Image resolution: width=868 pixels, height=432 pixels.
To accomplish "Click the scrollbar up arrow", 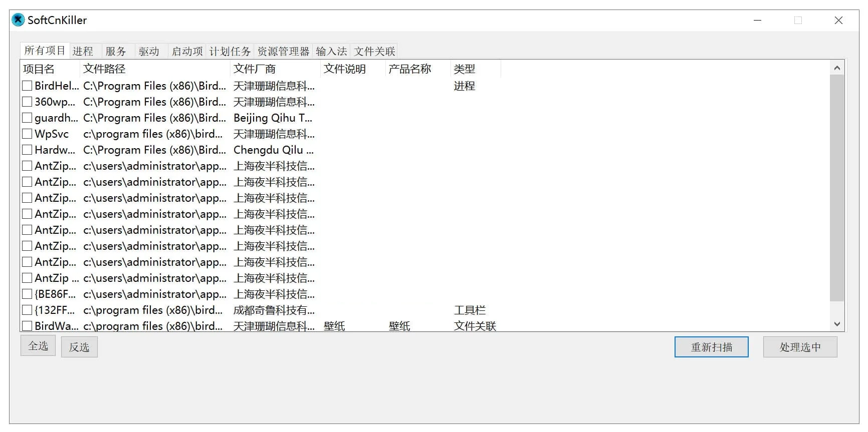I will pos(836,68).
